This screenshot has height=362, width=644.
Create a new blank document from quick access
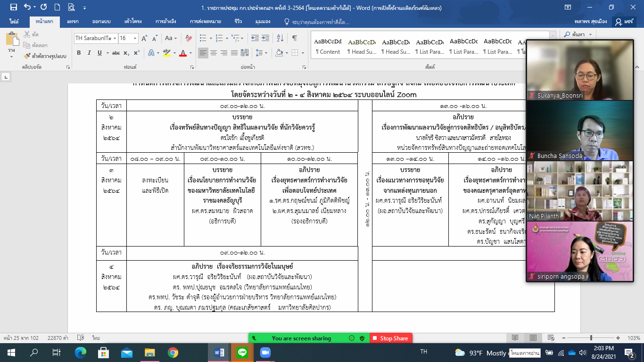click(x=57, y=7)
